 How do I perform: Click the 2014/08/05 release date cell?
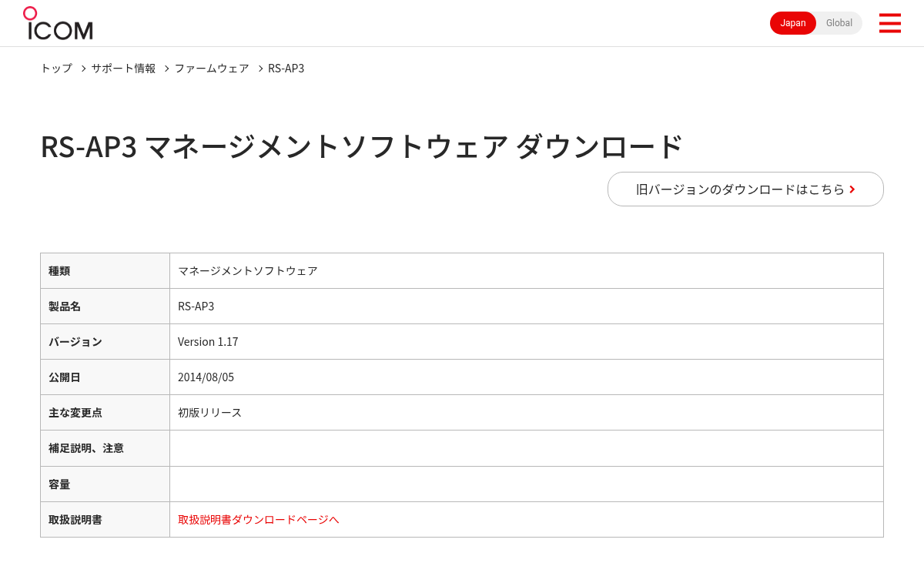[x=527, y=377]
